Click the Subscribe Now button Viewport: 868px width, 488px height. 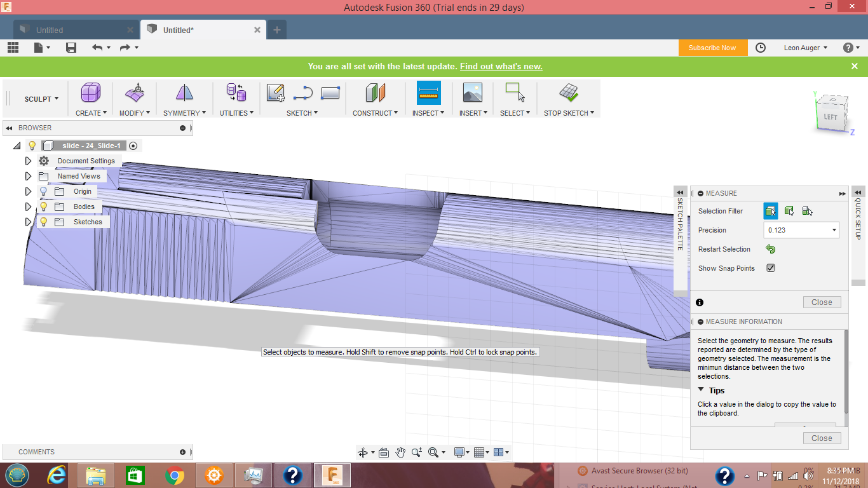click(x=712, y=48)
